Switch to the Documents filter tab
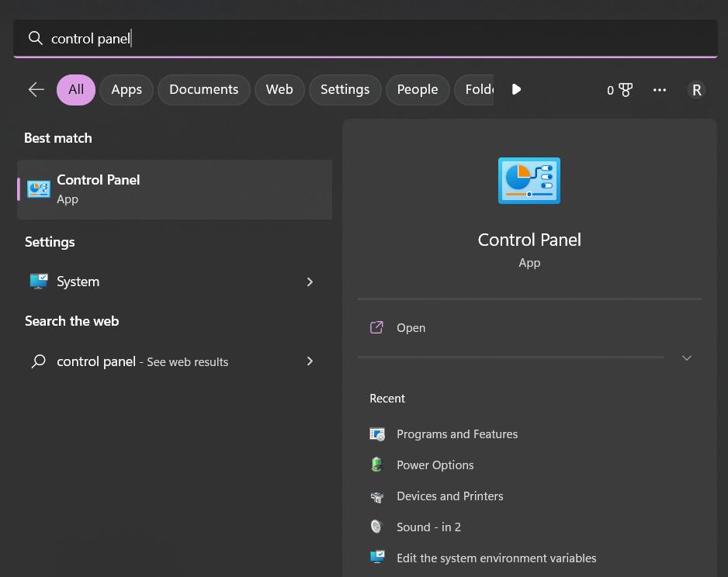Viewport: 728px width, 577px height. (x=203, y=90)
